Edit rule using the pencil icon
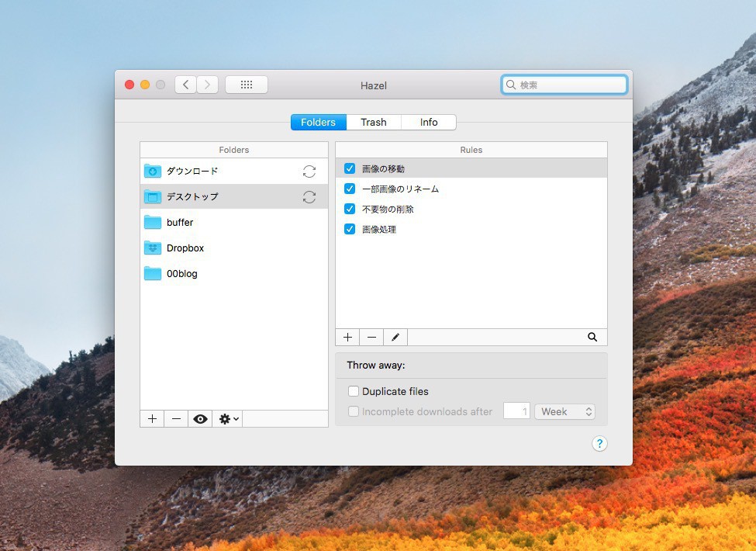 (x=395, y=338)
